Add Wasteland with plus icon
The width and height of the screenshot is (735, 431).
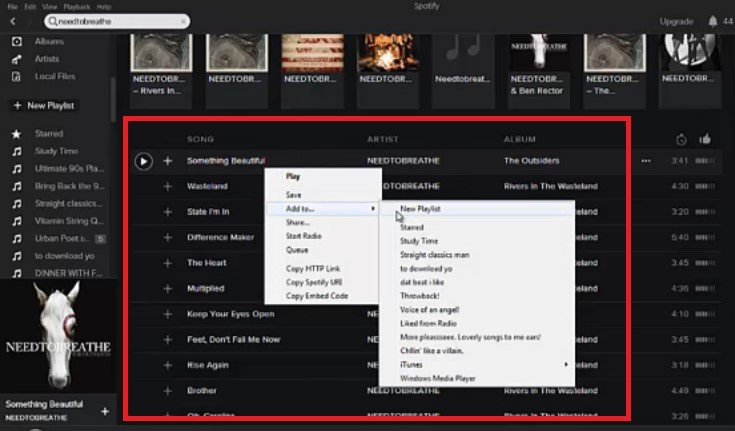click(167, 187)
